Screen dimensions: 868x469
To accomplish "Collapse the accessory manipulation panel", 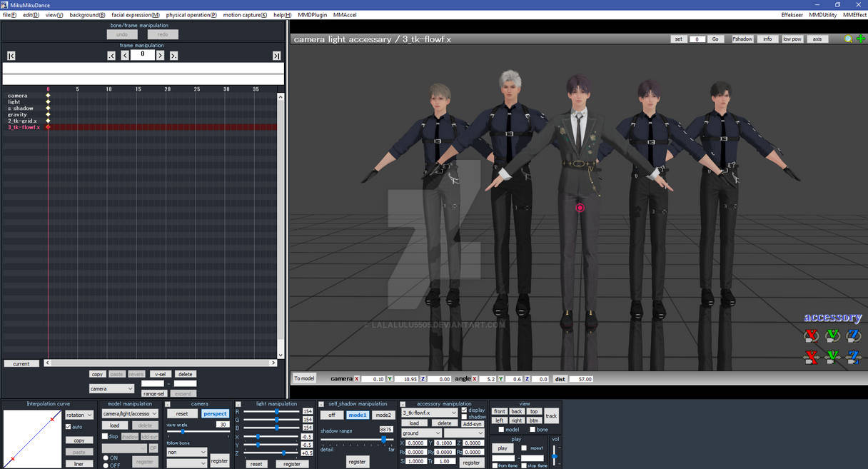I will click(403, 404).
